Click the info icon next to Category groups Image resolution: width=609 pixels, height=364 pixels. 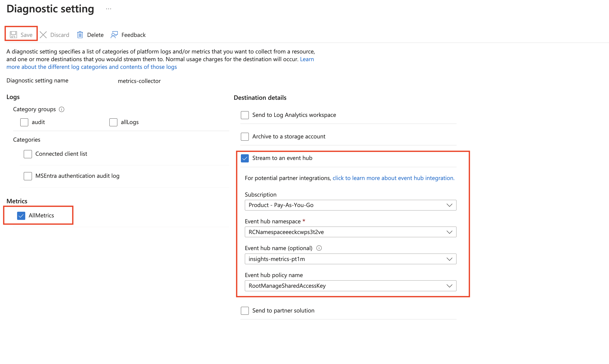[62, 109]
